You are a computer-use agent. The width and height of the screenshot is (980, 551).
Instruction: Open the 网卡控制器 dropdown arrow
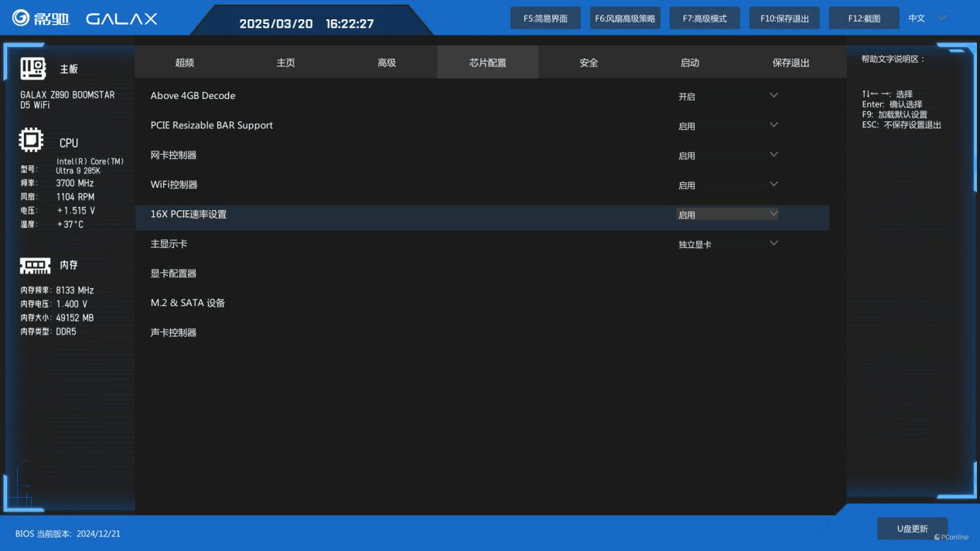pyautogui.click(x=773, y=155)
